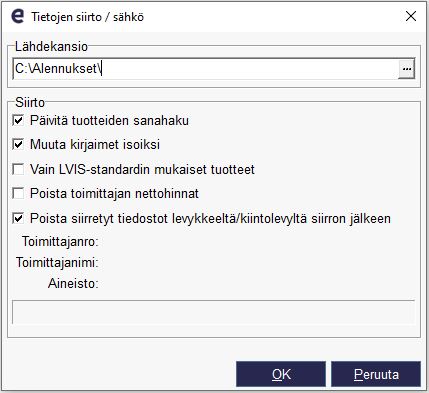This screenshot has height=393, width=429.
Task: Click the Siirto group heading
Action: [x=30, y=102]
